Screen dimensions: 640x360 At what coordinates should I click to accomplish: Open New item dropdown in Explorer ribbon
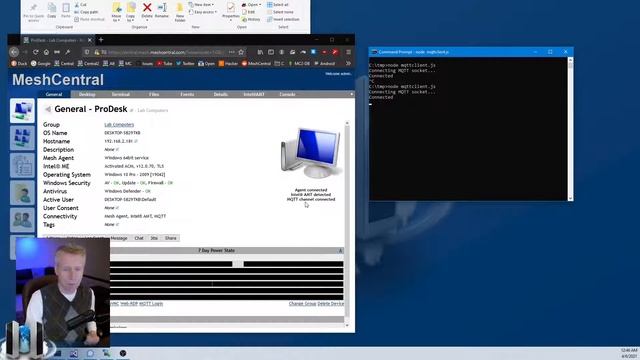point(201,4)
